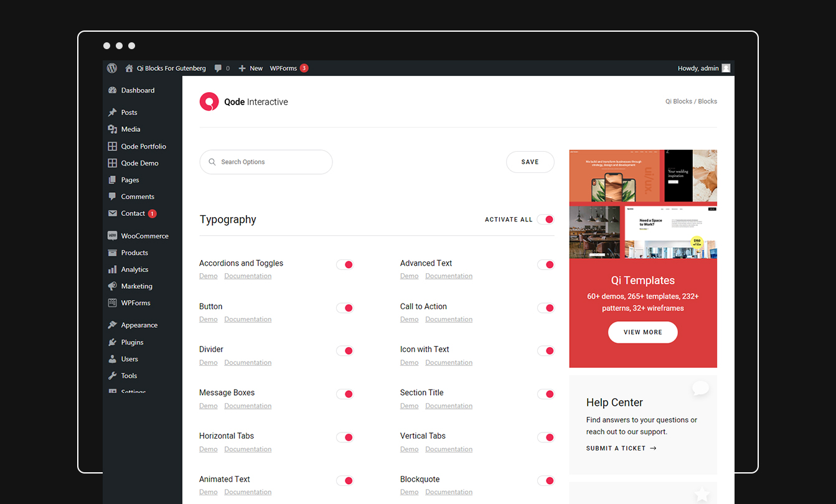Open Demo link under Call to Action
Viewport: 836px width, 504px height.
coord(410,319)
